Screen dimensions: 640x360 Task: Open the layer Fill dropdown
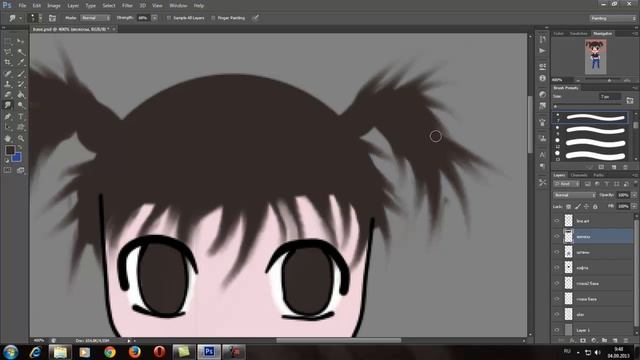633,207
